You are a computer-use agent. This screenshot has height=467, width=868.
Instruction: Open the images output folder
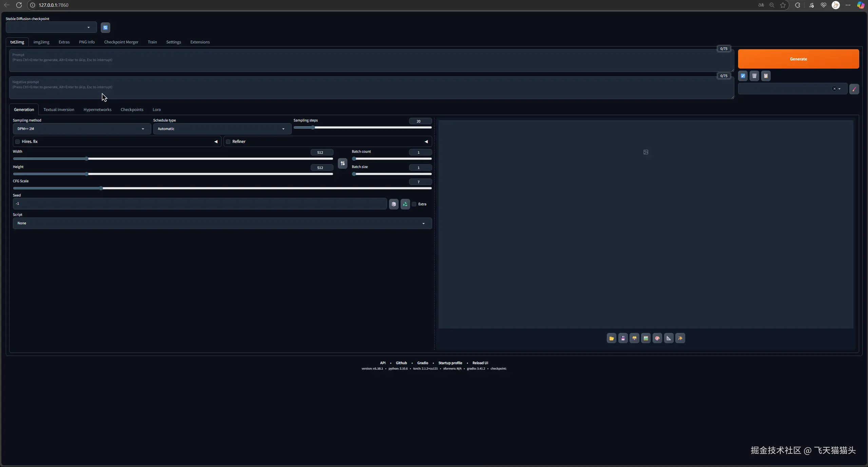[x=612, y=338]
